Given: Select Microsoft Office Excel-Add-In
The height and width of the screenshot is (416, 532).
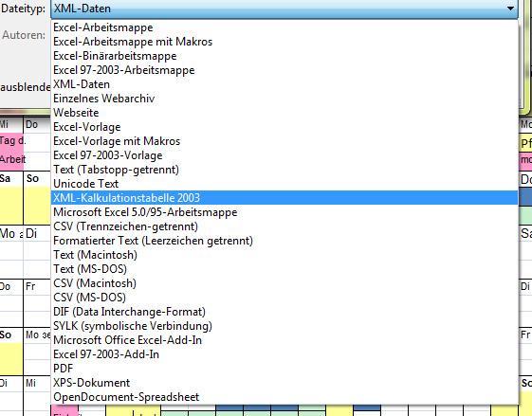Looking at the screenshot, I should pyautogui.click(x=284, y=340).
